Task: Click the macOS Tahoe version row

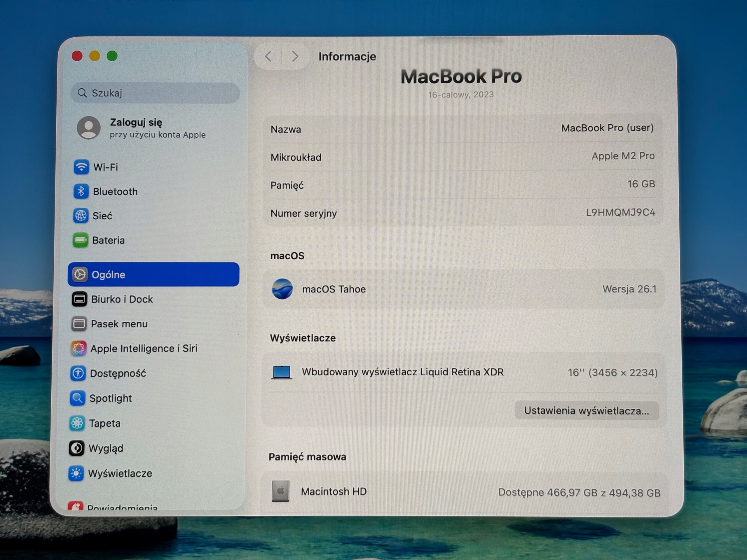Action: [x=464, y=289]
